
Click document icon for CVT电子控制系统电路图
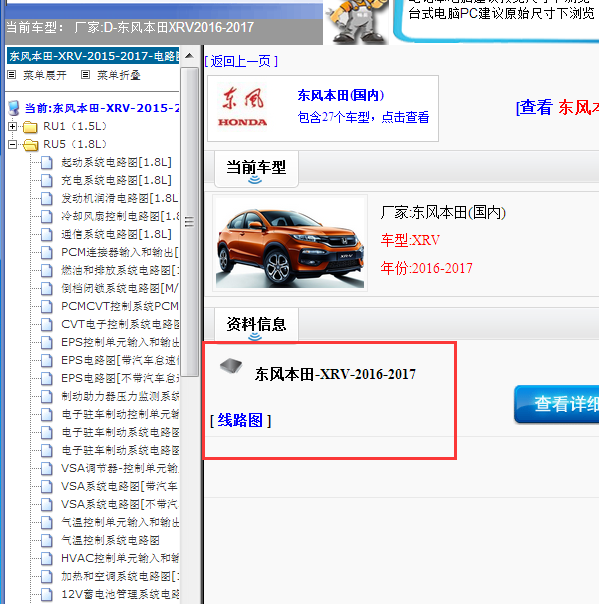point(47,324)
